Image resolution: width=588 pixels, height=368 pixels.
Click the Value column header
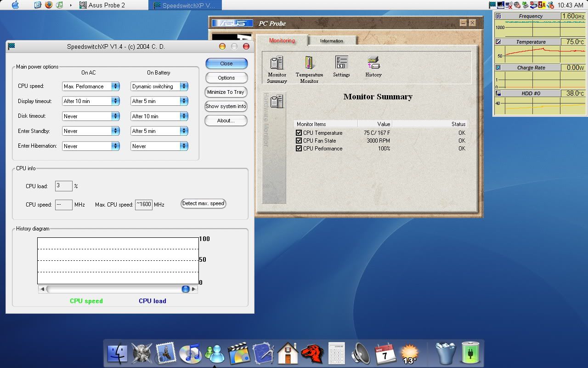(x=375, y=124)
